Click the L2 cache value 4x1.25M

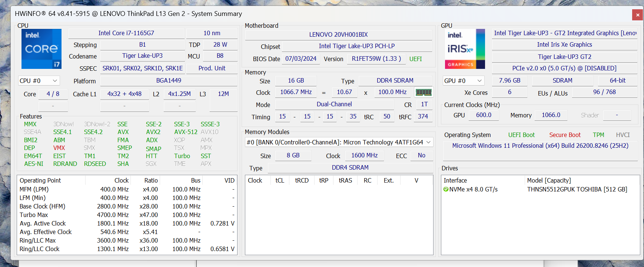tap(180, 94)
